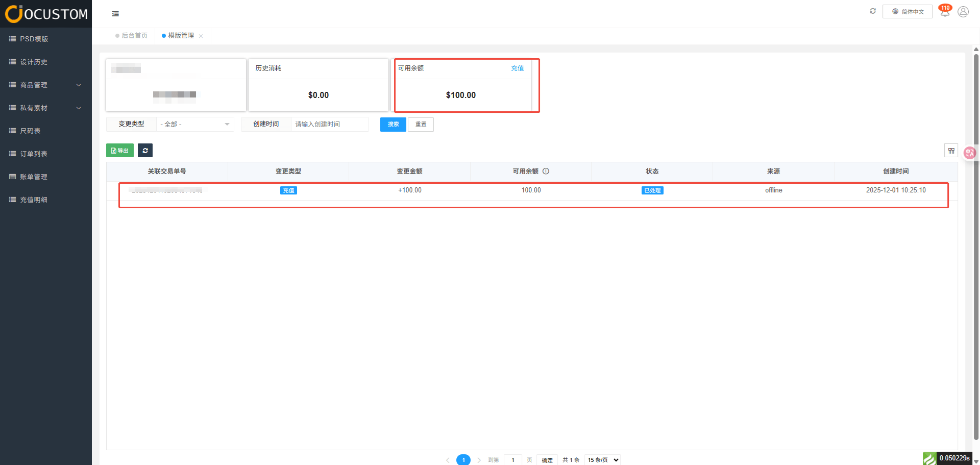Change the 15 条/页 page size selector

click(x=602, y=460)
